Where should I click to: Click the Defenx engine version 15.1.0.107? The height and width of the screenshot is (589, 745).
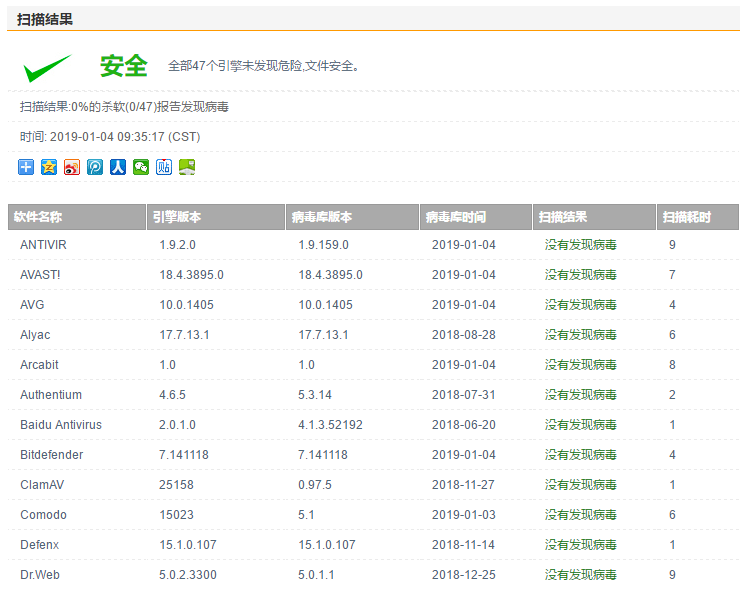pyautogui.click(x=188, y=544)
